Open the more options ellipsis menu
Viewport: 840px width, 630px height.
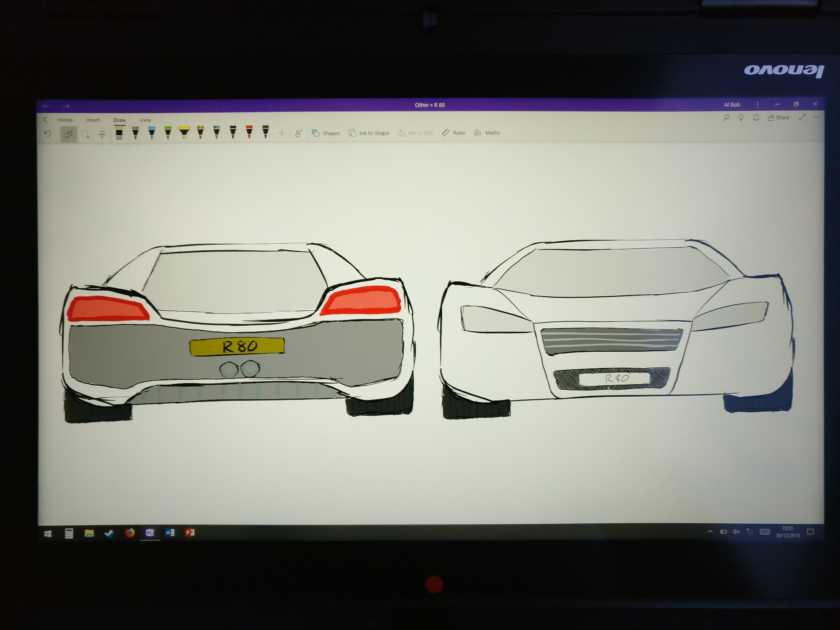(x=817, y=117)
